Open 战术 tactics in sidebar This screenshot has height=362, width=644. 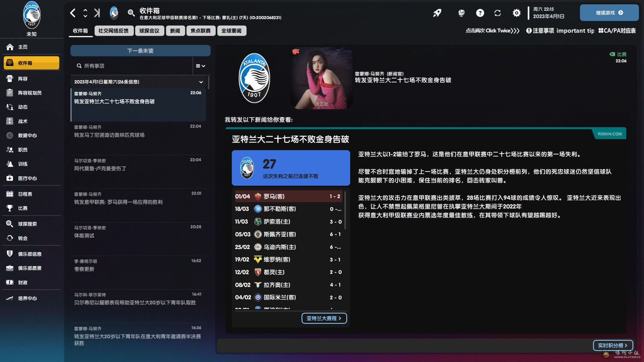pyautogui.click(x=23, y=121)
